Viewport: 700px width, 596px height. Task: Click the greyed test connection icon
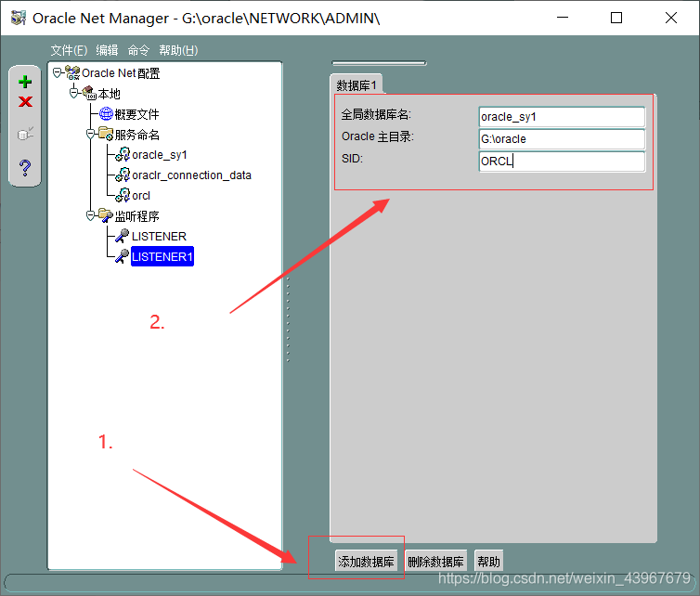(25, 134)
